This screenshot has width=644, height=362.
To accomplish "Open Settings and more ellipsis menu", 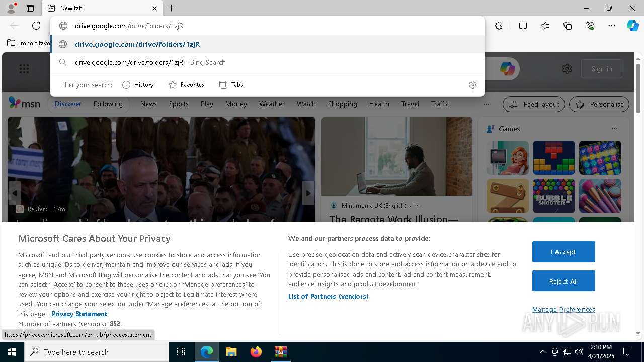I will click(612, 26).
